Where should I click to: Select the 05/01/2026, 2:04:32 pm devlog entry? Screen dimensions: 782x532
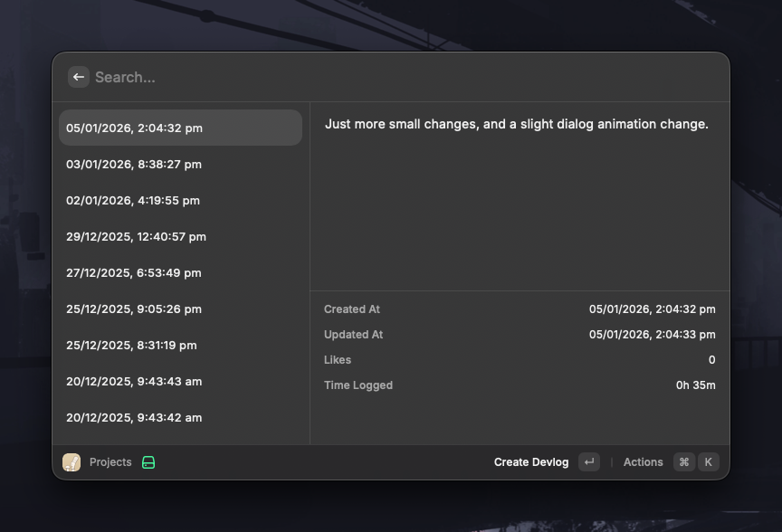click(x=180, y=128)
